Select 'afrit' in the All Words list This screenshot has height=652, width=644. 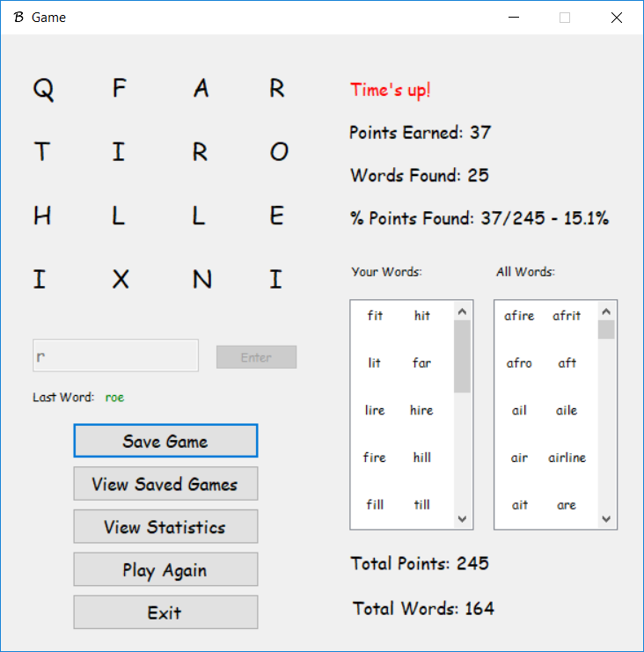click(x=567, y=316)
